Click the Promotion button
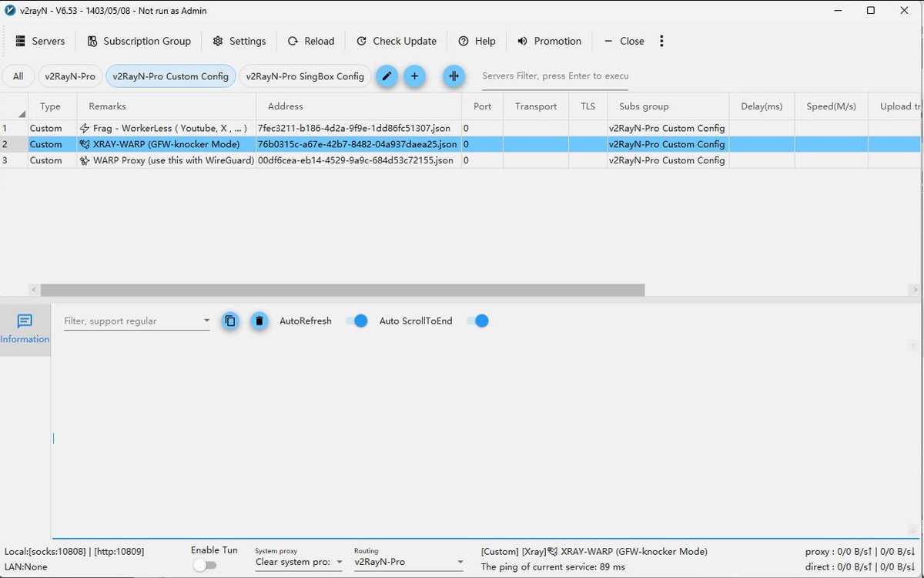Screen dimensions: 924x578 550,41
